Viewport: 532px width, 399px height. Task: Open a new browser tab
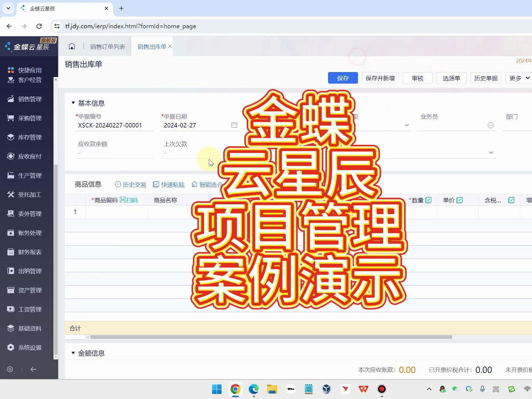point(121,8)
